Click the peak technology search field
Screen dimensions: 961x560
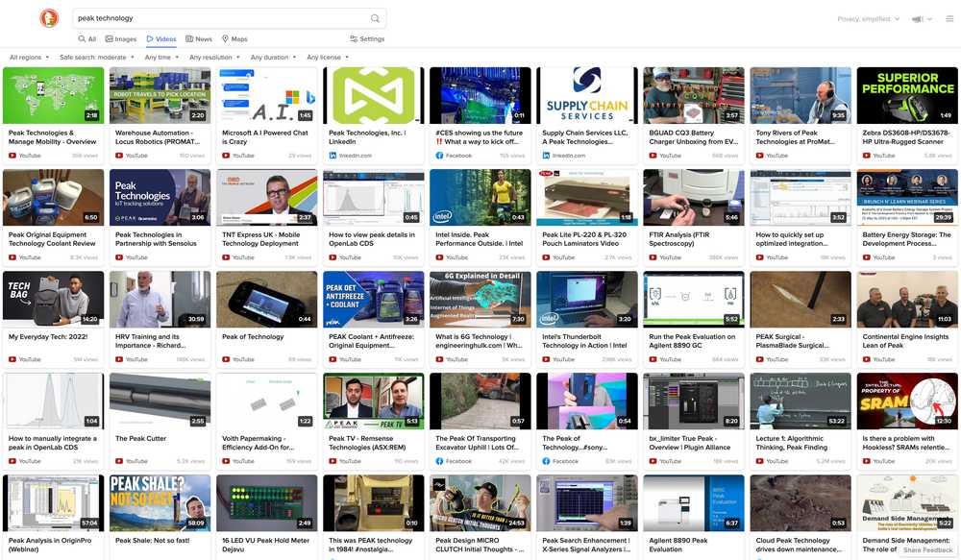(219, 18)
